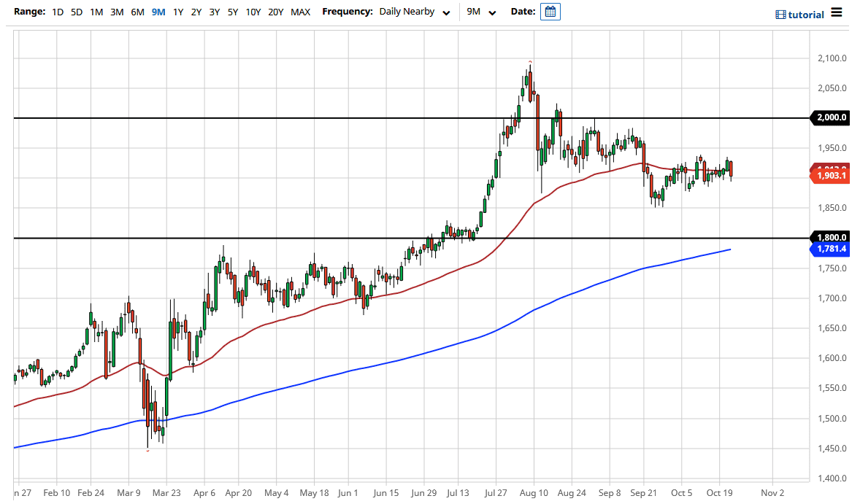
Task: Set range to MAX
Action: coord(301,12)
